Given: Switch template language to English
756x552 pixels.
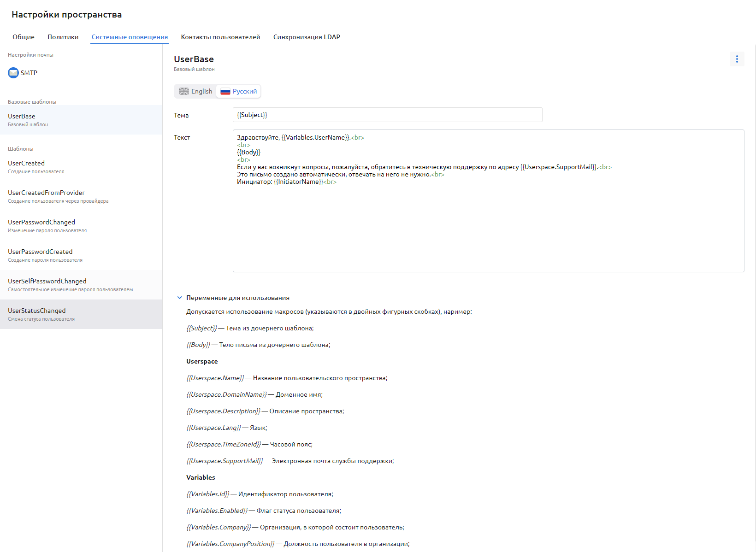Looking at the screenshot, I should point(196,91).
